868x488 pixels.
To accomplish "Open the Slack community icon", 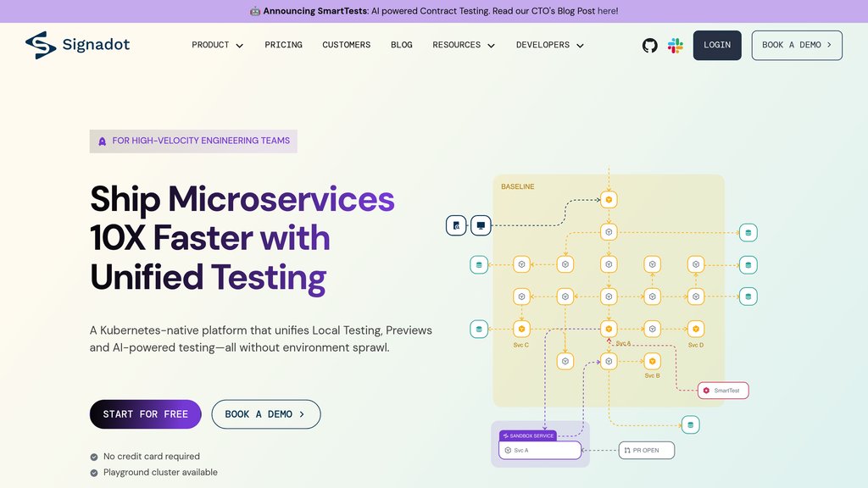I will click(676, 46).
